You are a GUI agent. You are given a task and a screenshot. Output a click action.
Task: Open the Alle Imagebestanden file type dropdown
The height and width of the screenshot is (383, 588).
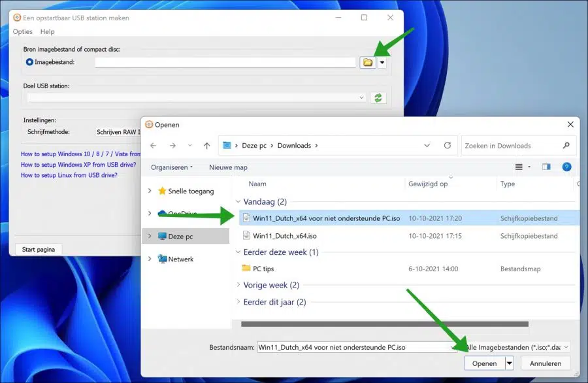(x=517, y=347)
